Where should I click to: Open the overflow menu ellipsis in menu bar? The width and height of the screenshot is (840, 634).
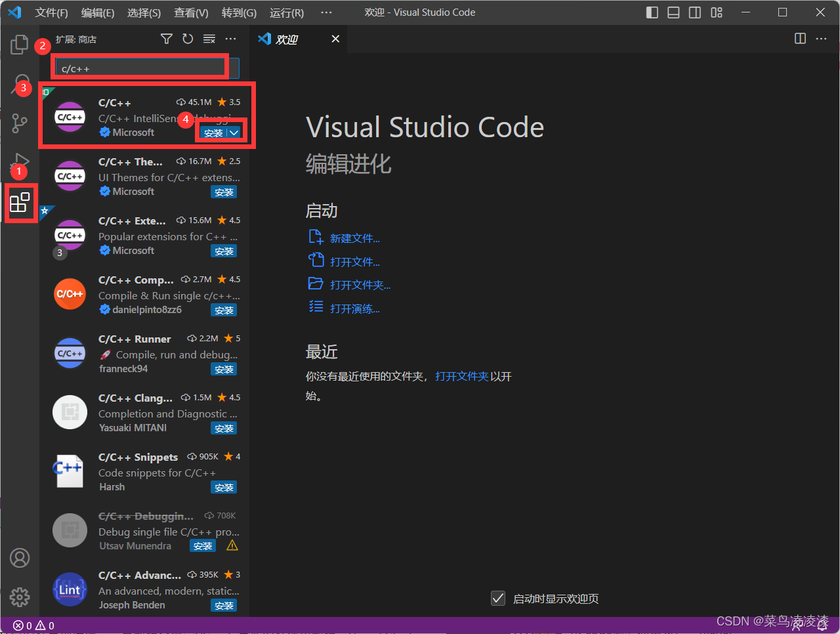tap(326, 12)
